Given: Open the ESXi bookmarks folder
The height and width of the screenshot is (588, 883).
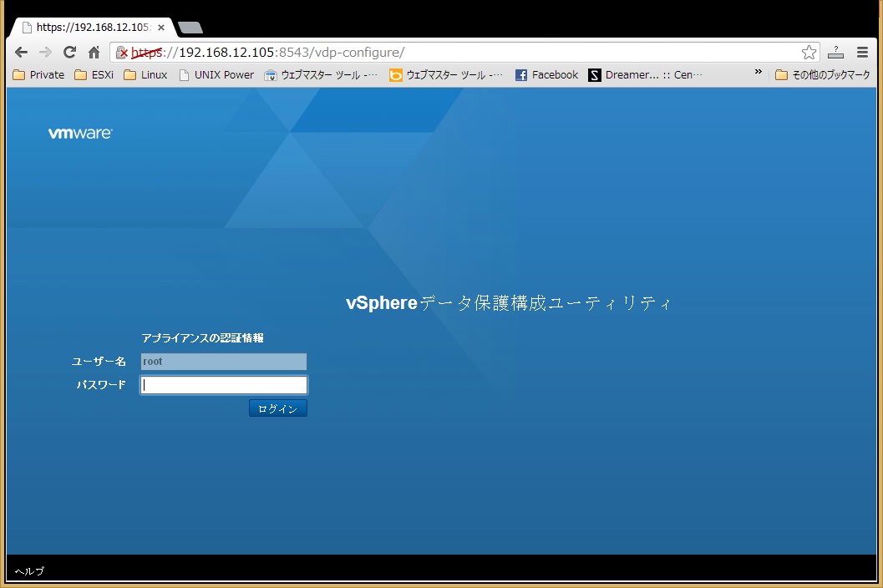Looking at the screenshot, I should pos(94,75).
